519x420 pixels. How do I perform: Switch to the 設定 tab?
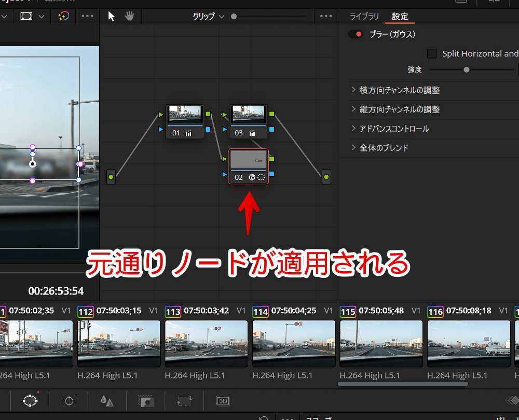click(400, 16)
